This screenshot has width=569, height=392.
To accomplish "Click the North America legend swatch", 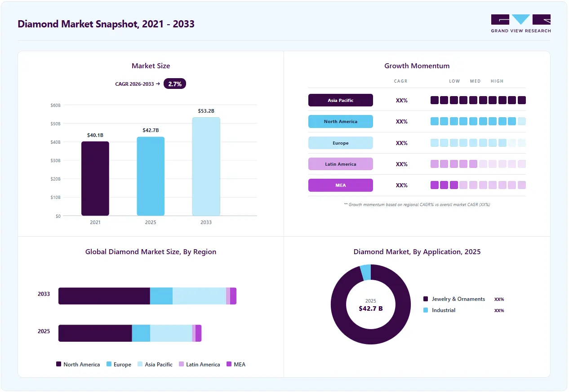I will click(x=58, y=364).
